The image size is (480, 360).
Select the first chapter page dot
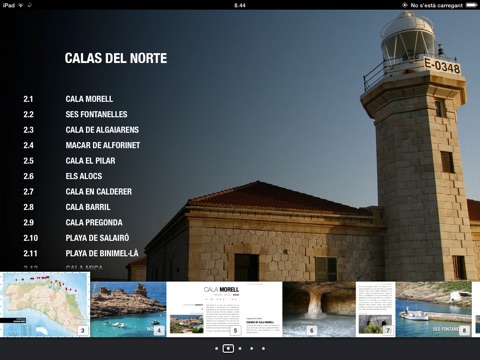pos(217,349)
